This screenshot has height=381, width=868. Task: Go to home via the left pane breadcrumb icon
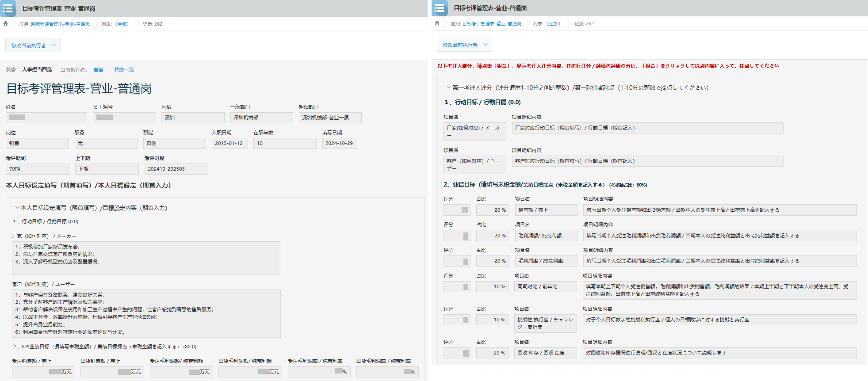[6, 24]
